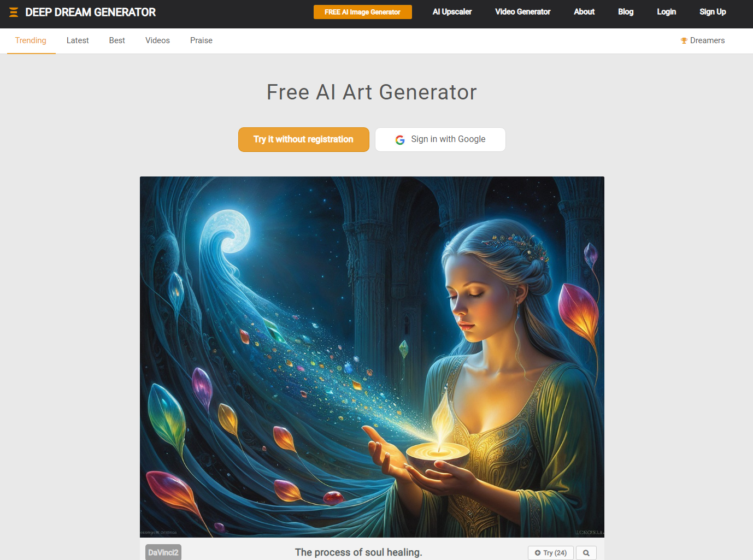Image resolution: width=753 pixels, height=560 pixels.
Task: Click the Deep Dream Generator logo icon
Action: (14, 12)
